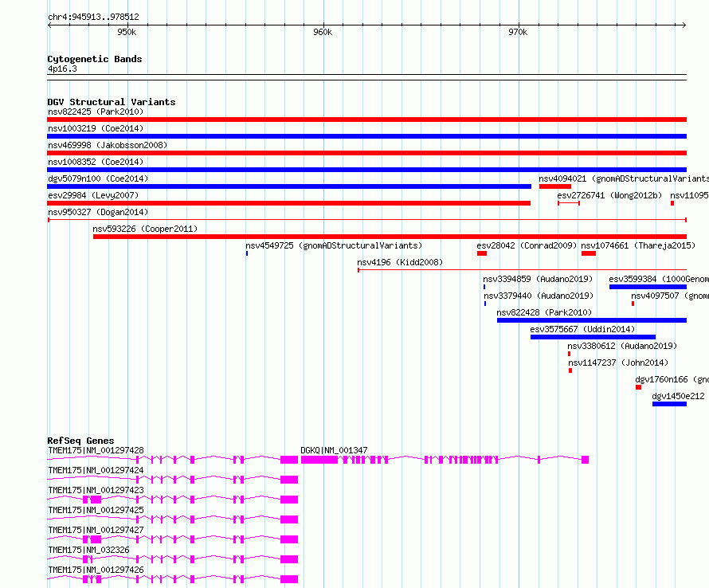Open DGKQ|NM_001347 gene label

(334, 450)
